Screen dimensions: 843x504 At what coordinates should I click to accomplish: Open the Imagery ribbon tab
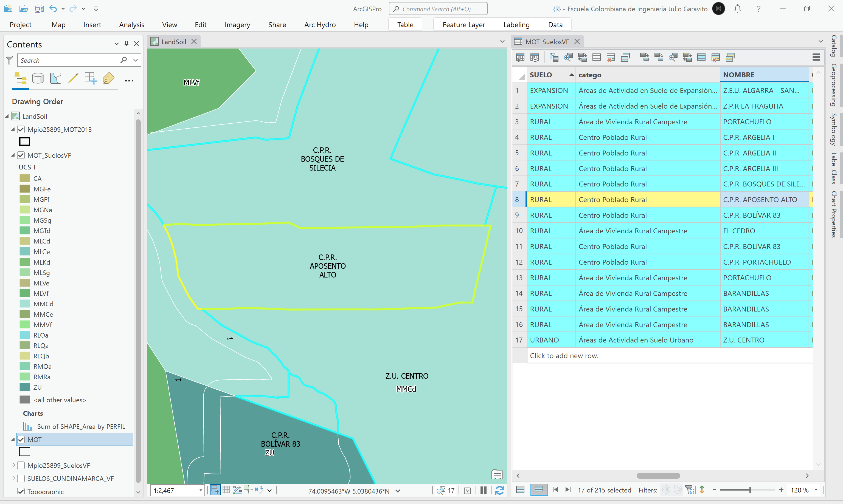coord(237,25)
